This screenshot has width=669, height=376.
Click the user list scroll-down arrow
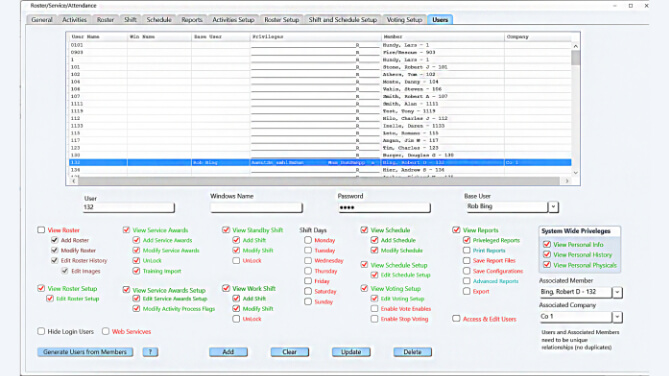point(576,173)
